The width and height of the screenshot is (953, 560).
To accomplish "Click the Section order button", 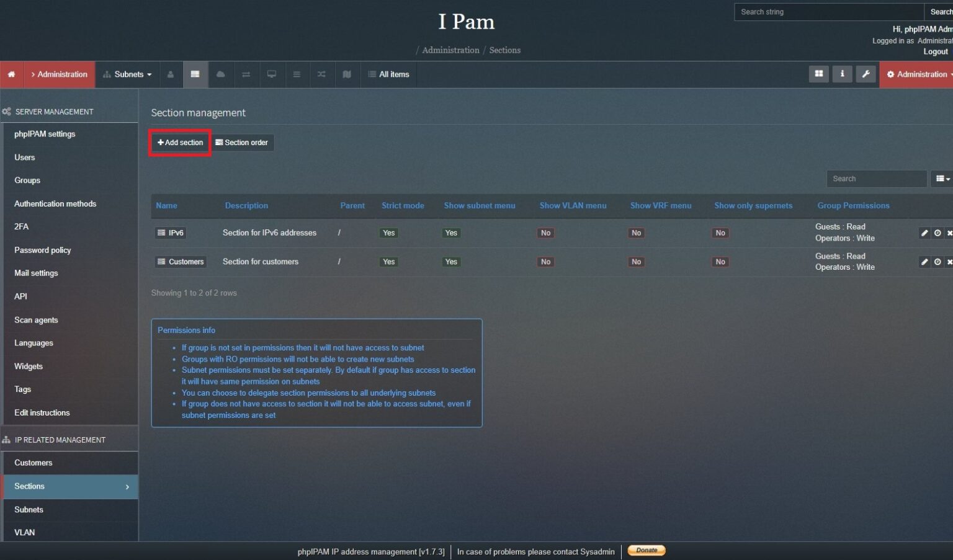I will [x=241, y=143].
